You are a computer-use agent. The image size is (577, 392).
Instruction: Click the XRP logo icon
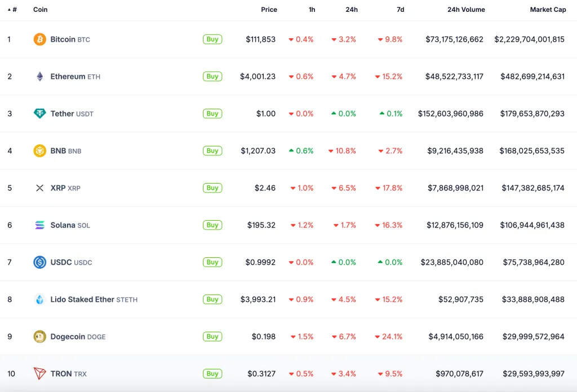point(39,188)
